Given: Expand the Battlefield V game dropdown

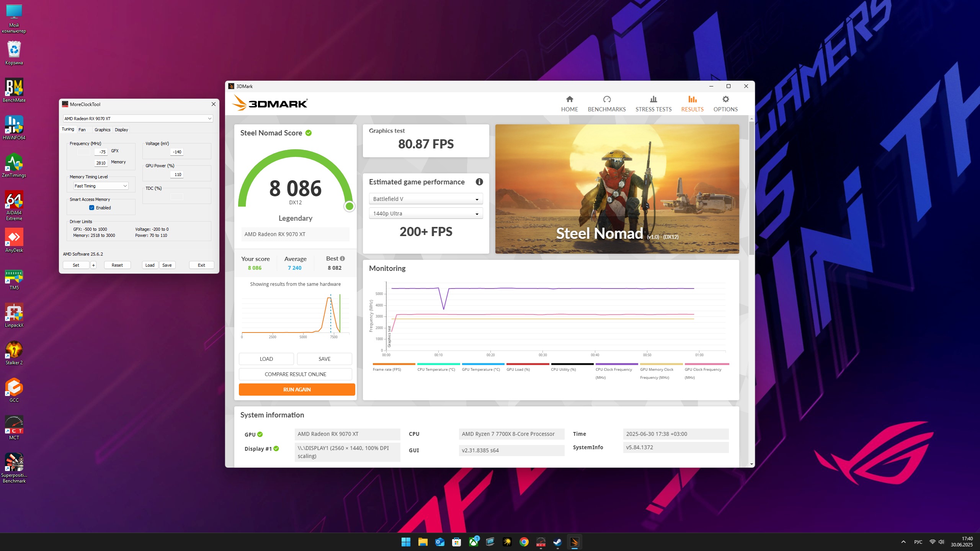Looking at the screenshot, I should pos(426,199).
